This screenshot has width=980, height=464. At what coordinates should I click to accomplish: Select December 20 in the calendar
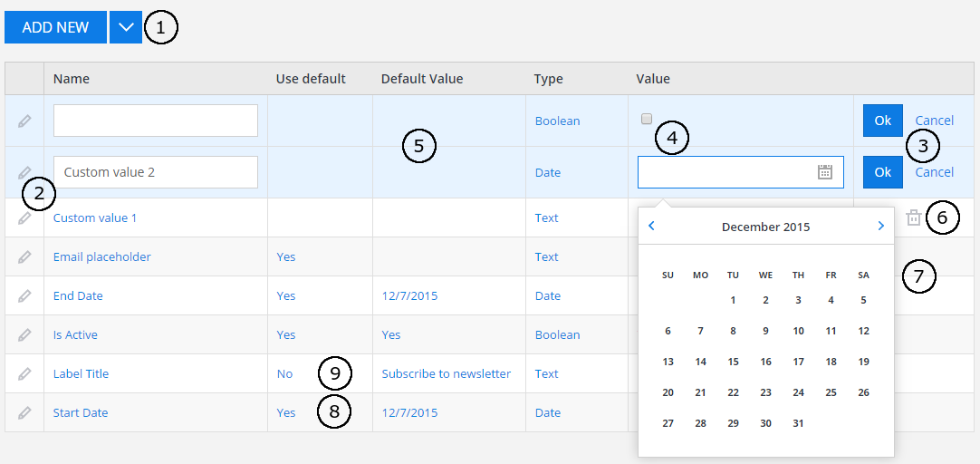click(x=668, y=392)
